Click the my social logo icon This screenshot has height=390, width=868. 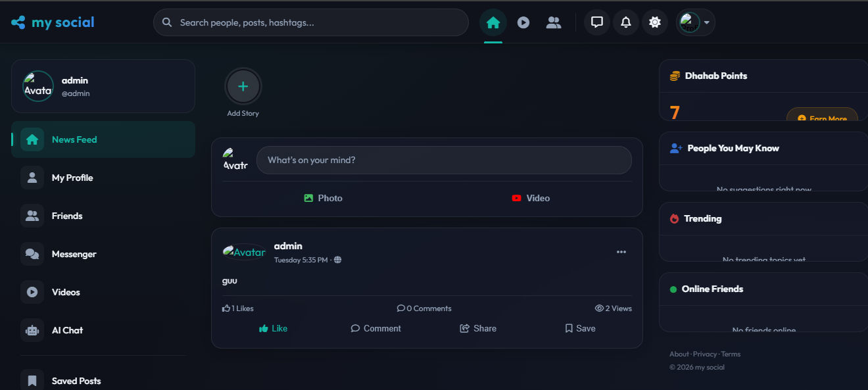18,22
